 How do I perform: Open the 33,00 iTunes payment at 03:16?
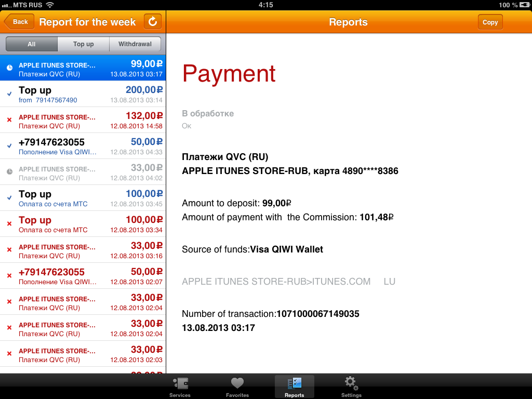click(83, 250)
